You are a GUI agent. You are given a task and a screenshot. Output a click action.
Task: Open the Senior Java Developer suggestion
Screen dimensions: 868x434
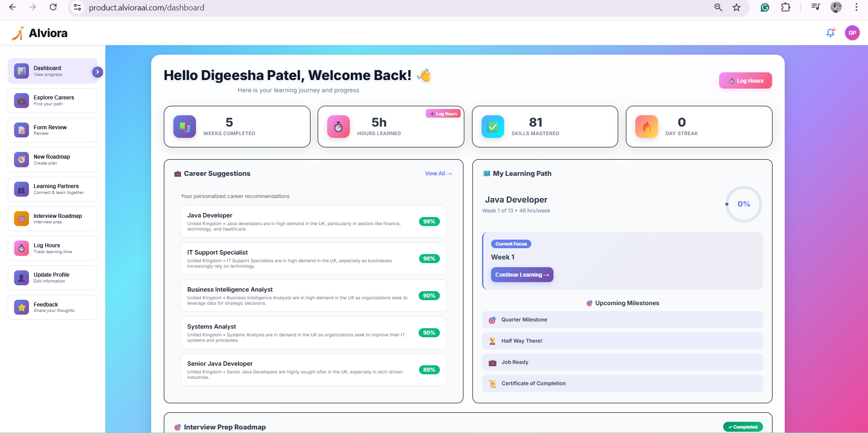[x=314, y=370]
